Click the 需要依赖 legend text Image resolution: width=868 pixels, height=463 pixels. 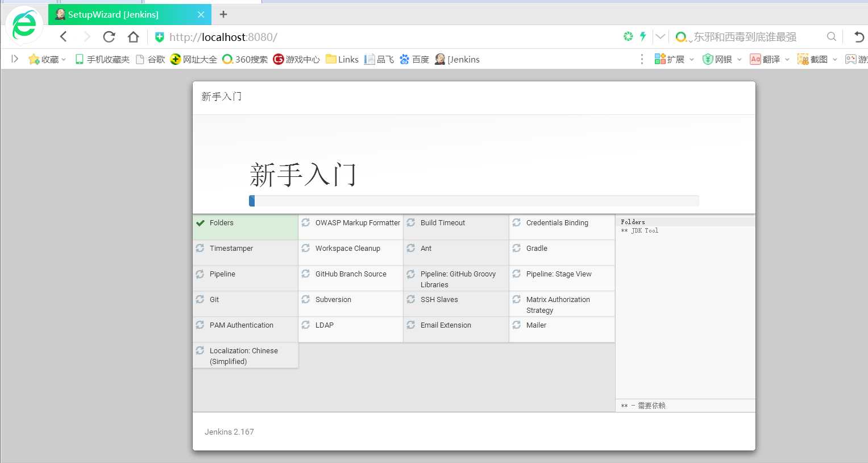coord(651,406)
